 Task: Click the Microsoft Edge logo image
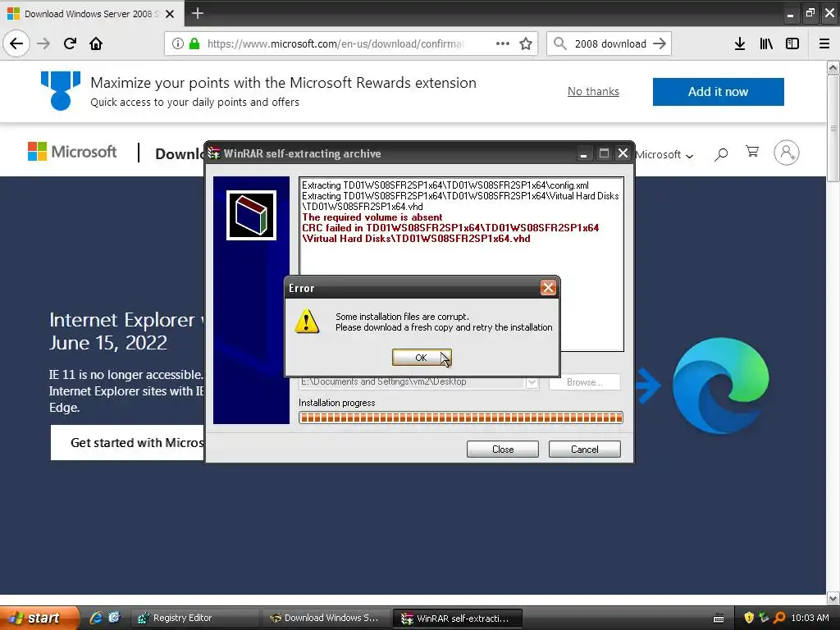(720, 385)
